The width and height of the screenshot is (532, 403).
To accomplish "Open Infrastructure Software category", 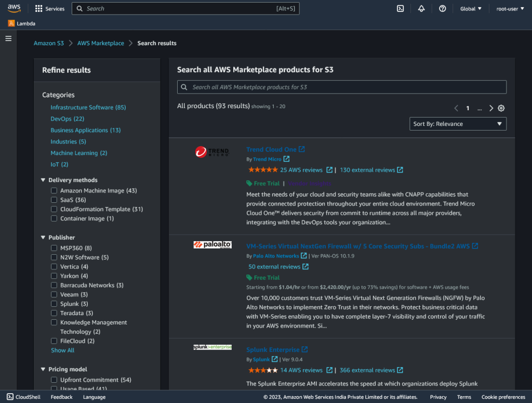I will coord(88,107).
